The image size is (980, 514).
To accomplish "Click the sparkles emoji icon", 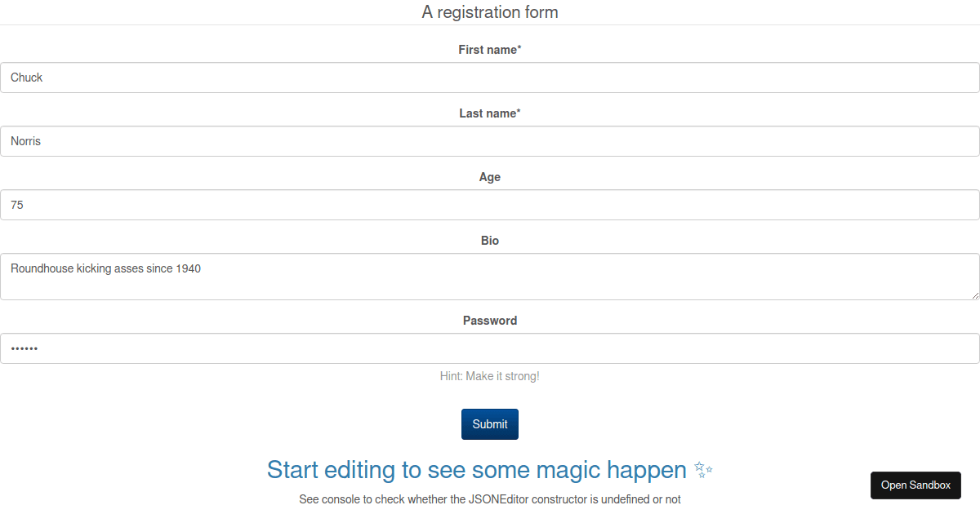I will pyautogui.click(x=703, y=470).
